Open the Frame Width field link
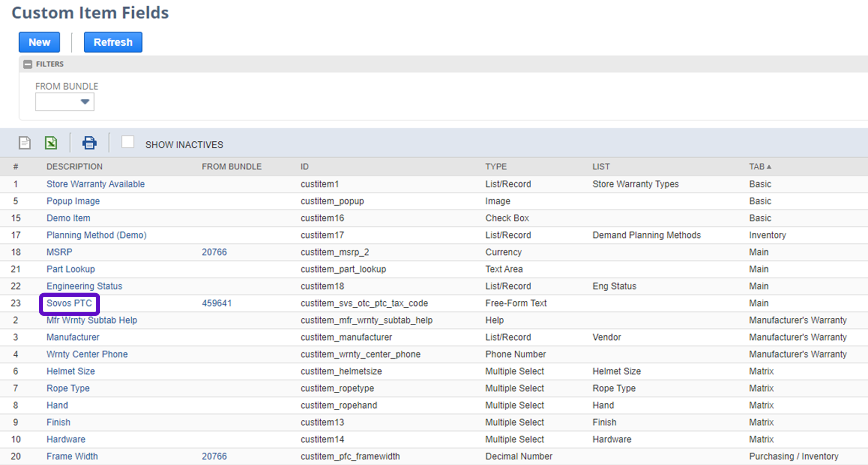Screen dimensions: 868x465 [72, 456]
